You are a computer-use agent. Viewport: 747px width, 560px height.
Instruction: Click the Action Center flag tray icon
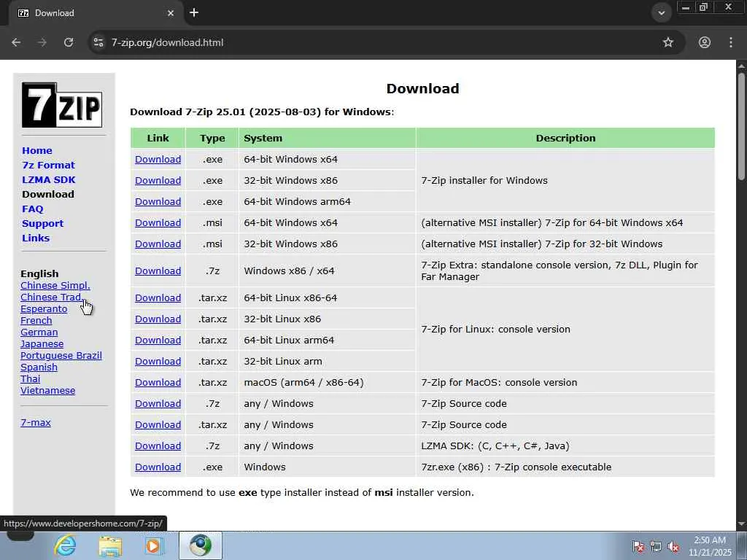(638, 546)
